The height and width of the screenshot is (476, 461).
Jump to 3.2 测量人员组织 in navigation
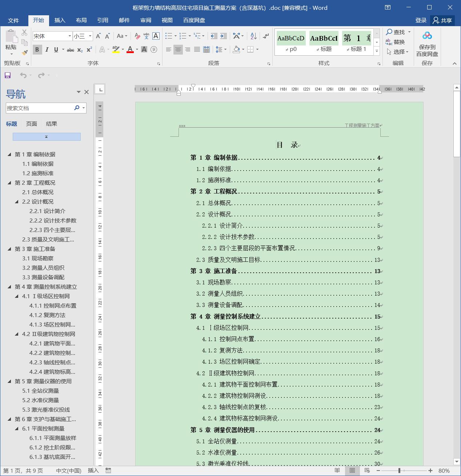[43, 268]
